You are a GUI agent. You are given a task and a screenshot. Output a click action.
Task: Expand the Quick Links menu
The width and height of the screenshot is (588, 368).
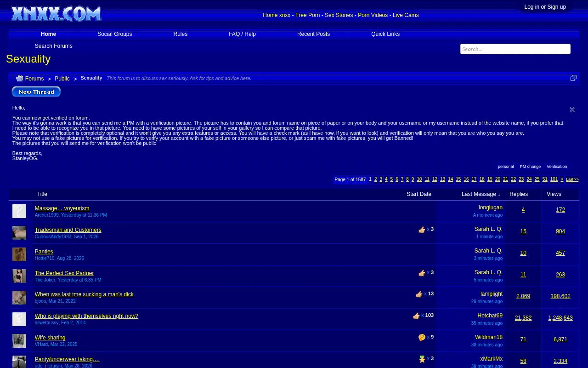(x=385, y=34)
